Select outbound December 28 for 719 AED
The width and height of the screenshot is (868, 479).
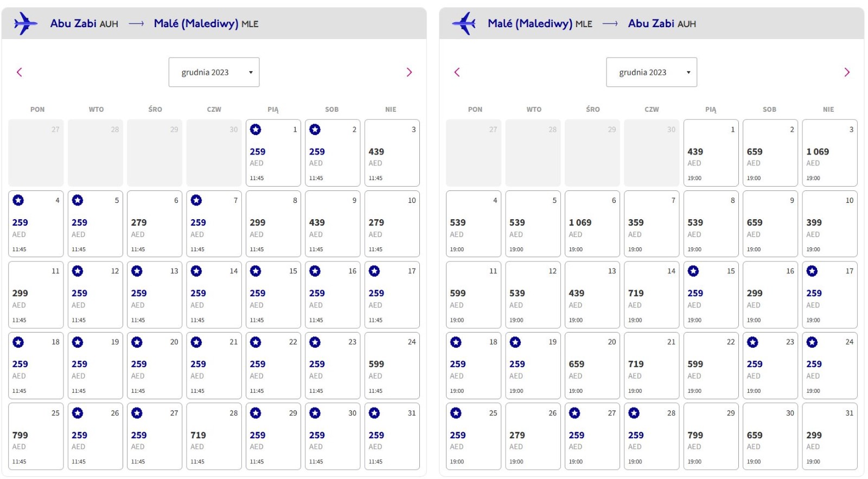214,436
